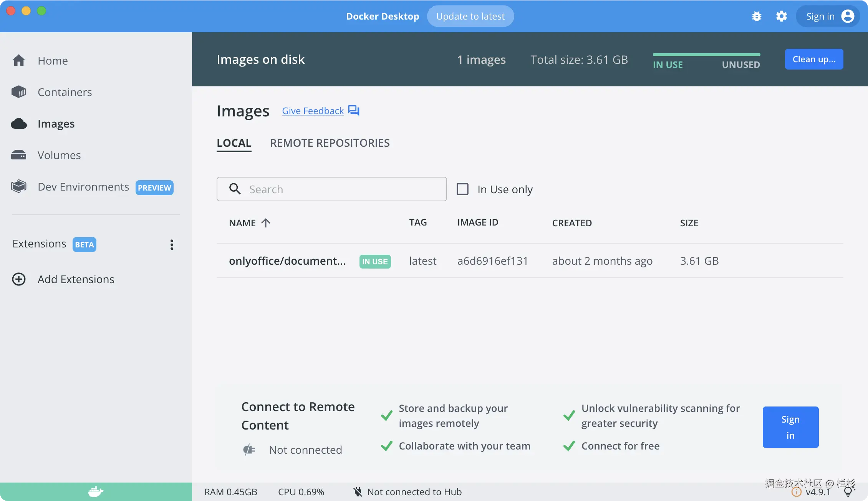868x501 pixels.
Task: Select the LOCAL tab
Action: click(234, 143)
